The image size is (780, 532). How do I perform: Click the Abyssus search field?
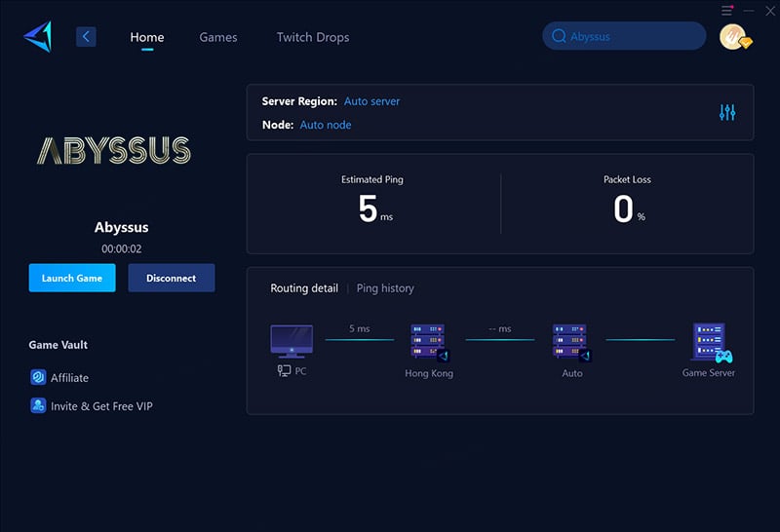(x=624, y=36)
